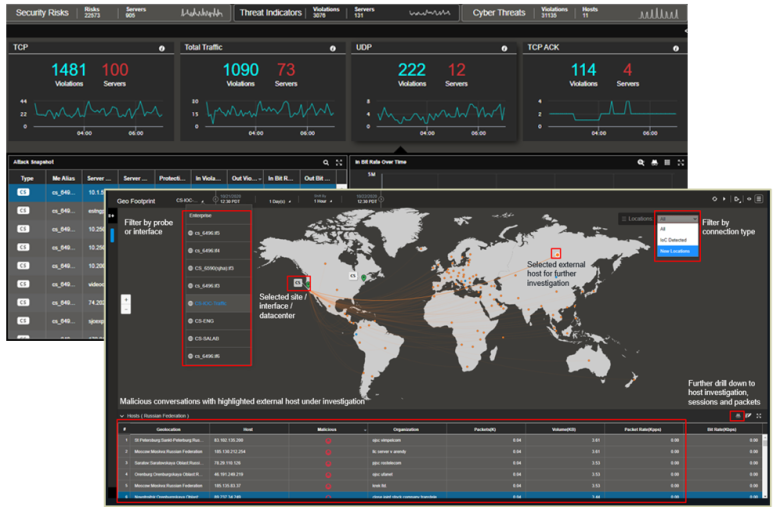Click the green pin on US east coast
This screenshot has height=507, width=773.
coord(364,278)
